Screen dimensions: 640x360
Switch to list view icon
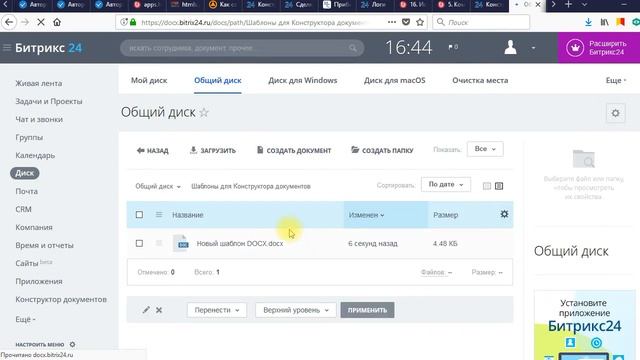coord(499,186)
